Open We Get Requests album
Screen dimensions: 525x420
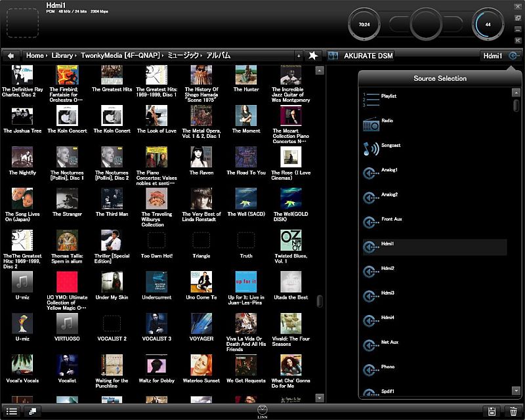(x=246, y=365)
